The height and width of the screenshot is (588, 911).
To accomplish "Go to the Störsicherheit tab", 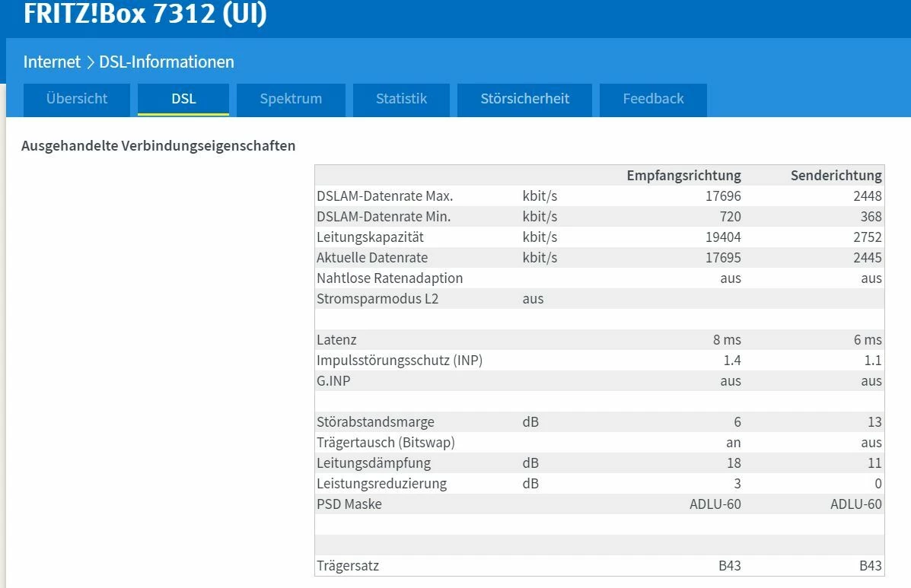I will pos(524,99).
